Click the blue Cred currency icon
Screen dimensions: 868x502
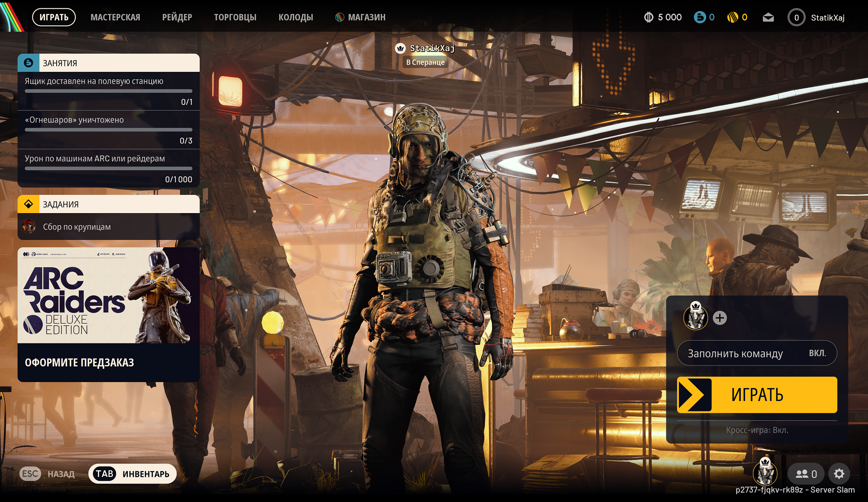click(700, 17)
